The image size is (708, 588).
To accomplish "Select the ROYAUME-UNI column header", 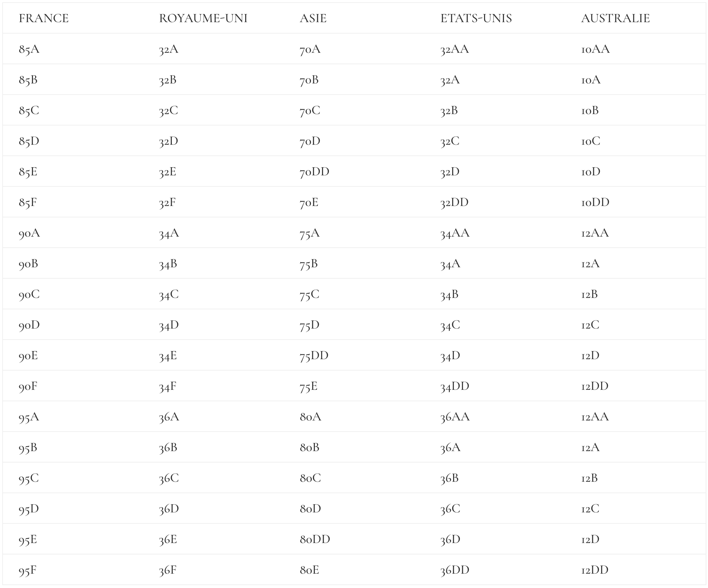I will [203, 18].
